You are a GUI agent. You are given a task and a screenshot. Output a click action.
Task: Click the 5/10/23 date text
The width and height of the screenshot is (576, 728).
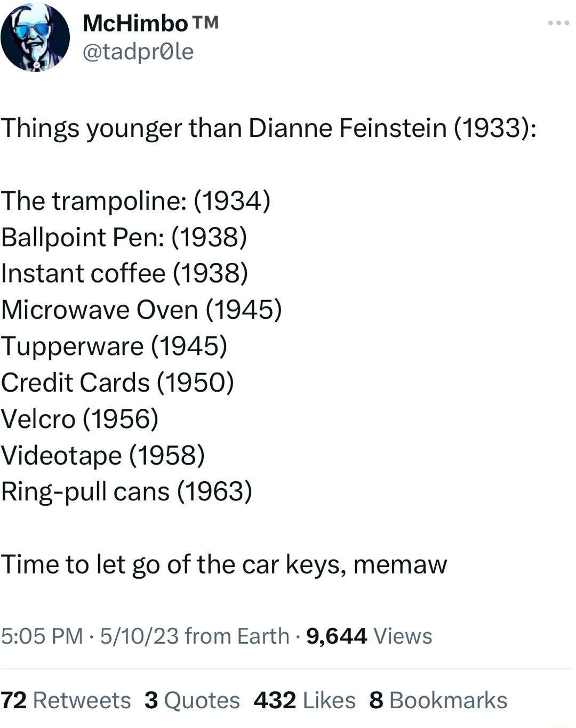tap(140, 635)
